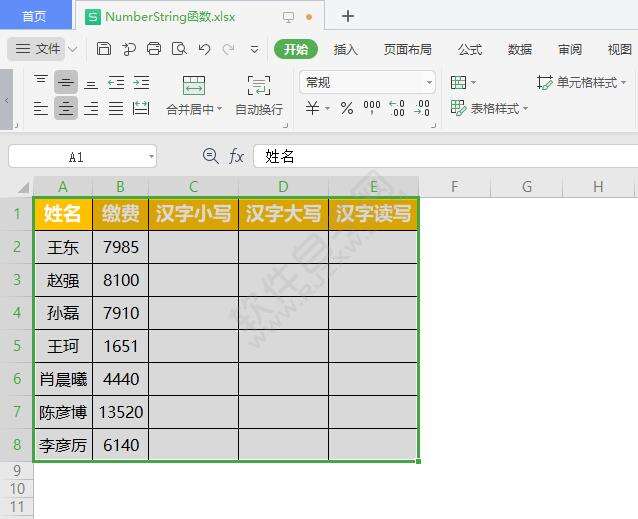
Task: Apply percent style format
Action: 347,108
